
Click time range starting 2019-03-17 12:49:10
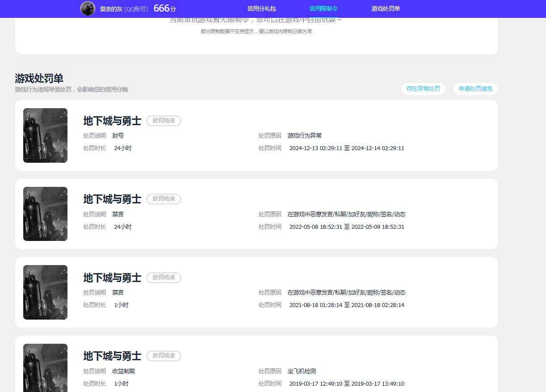coord(347,384)
